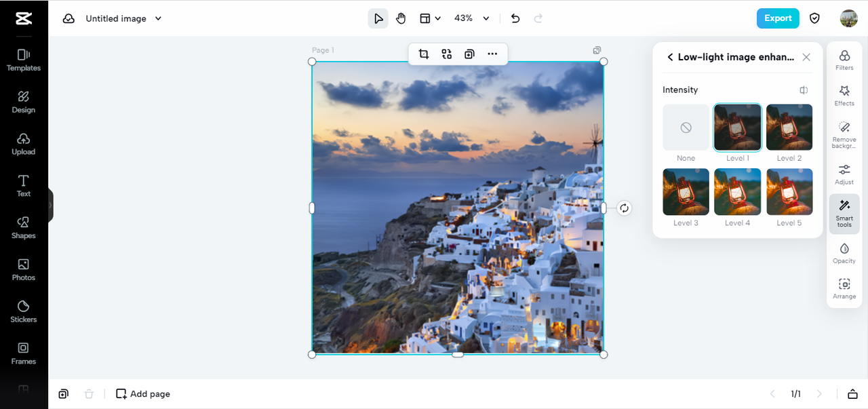
Task: Select intensity Level 3
Action: pyautogui.click(x=686, y=192)
